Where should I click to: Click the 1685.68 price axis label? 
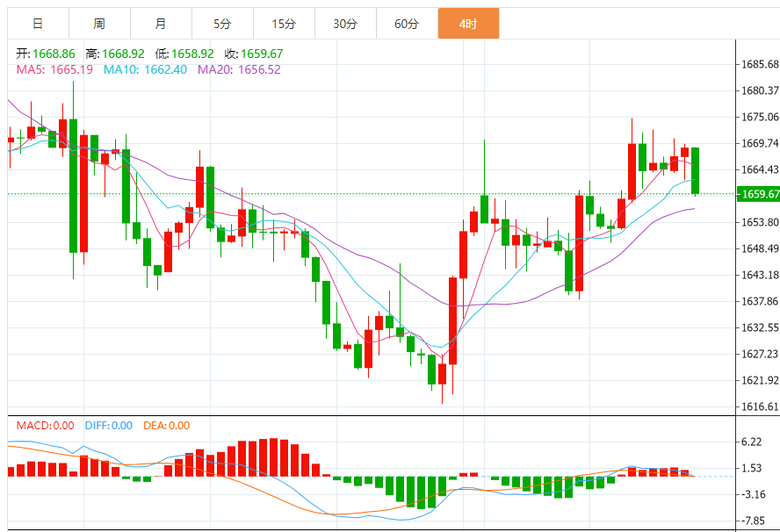760,64
